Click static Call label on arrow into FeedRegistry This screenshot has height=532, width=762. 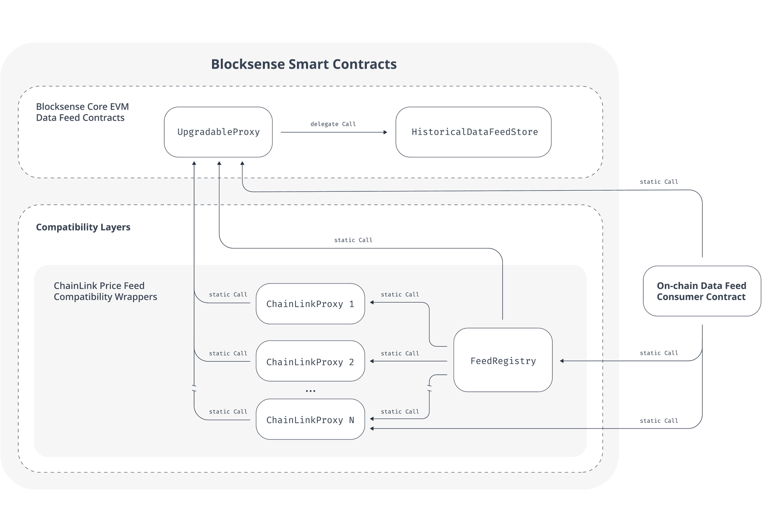659,353
